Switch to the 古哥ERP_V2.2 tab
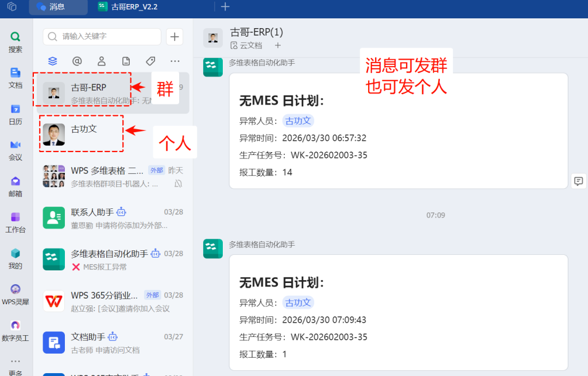Image resolution: width=588 pixels, height=376 pixels. pyautogui.click(x=128, y=7)
